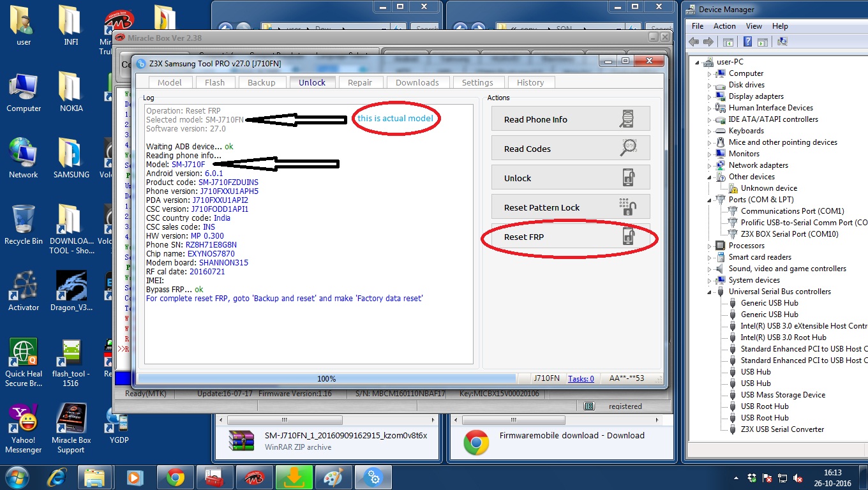This screenshot has height=490, width=868.
Task: Click the Unlock action button
Action: point(571,178)
